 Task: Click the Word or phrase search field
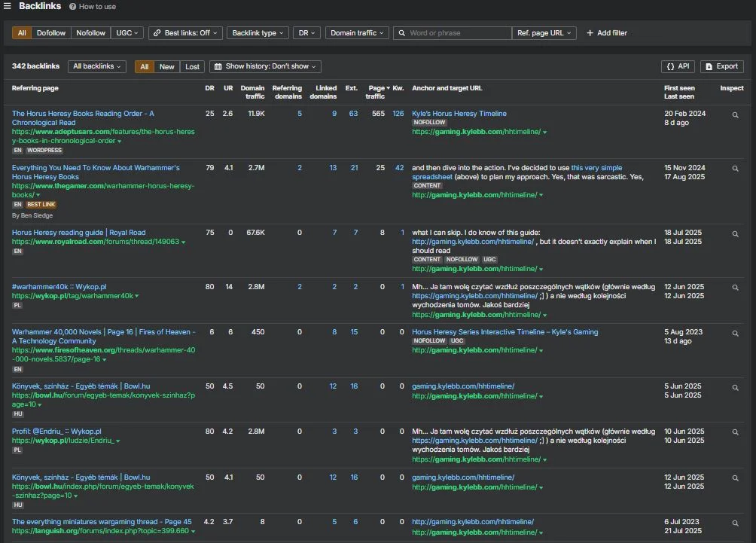pyautogui.click(x=453, y=33)
